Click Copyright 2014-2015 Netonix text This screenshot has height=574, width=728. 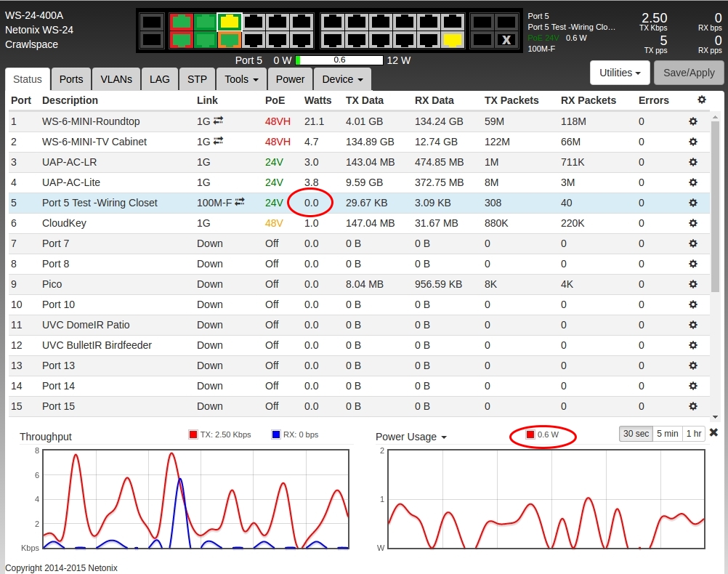coord(61,568)
